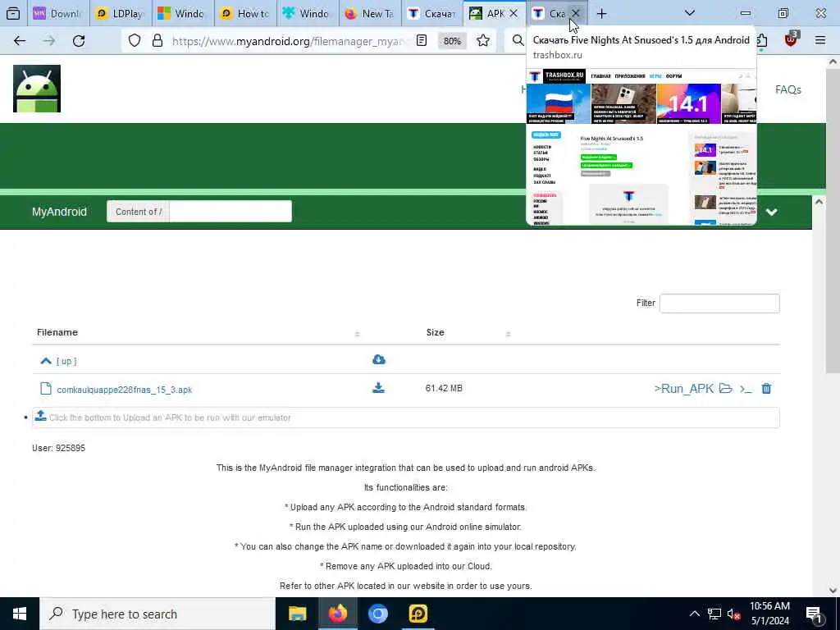Image resolution: width=840 pixels, height=630 pixels.
Task: Click the file icon of the apk row
Action: [46, 389]
